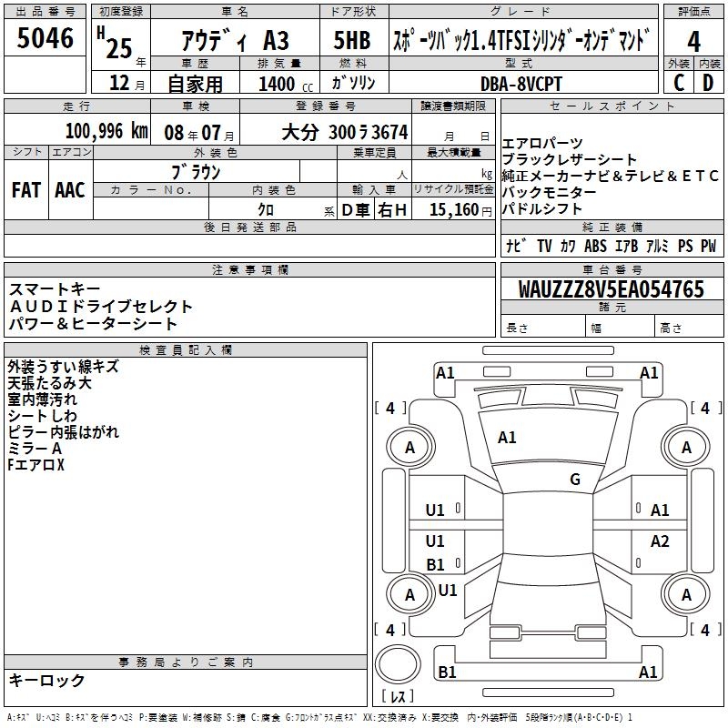Click the note スマートキー

pos(55,289)
